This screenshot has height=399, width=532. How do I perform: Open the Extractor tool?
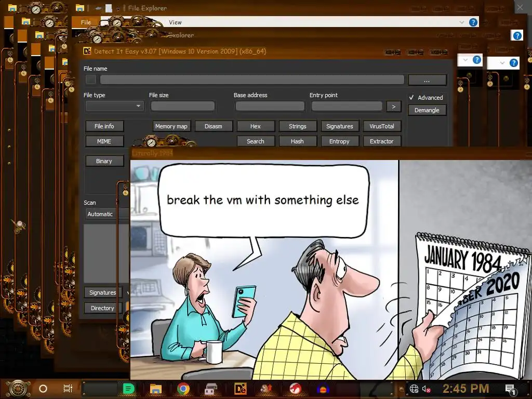pyautogui.click(x=382, y=141)
